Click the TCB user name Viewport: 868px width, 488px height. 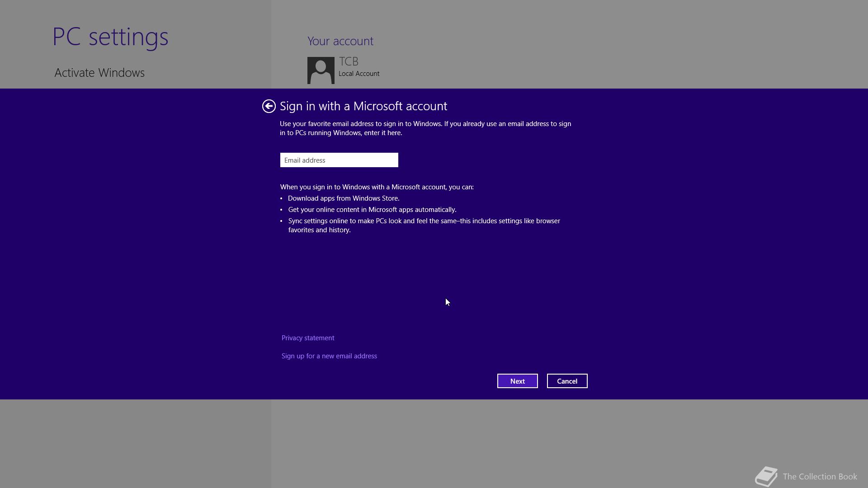349,61
